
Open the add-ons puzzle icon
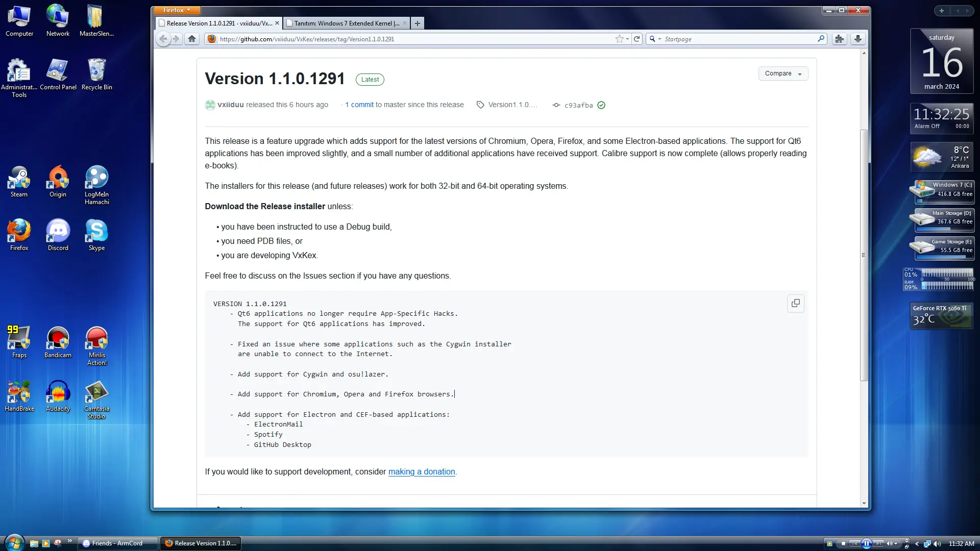(x=839, y=39)
